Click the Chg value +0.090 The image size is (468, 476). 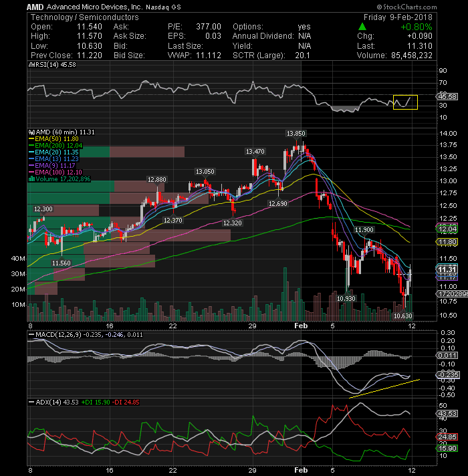tap(420, 36)
